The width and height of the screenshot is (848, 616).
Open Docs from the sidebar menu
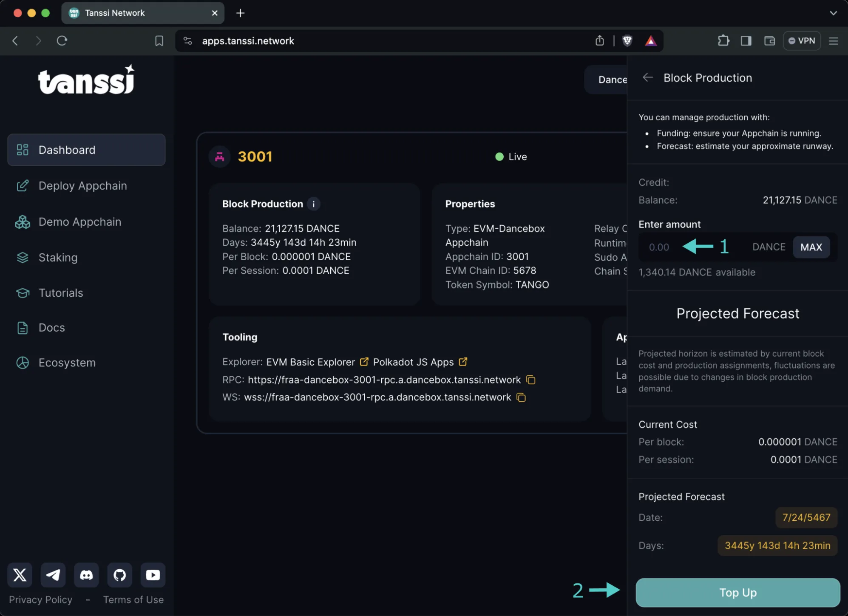51,327
